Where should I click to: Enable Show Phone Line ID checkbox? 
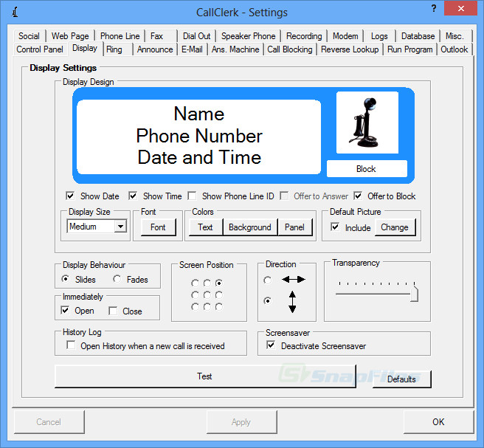[x=192, y=196]
